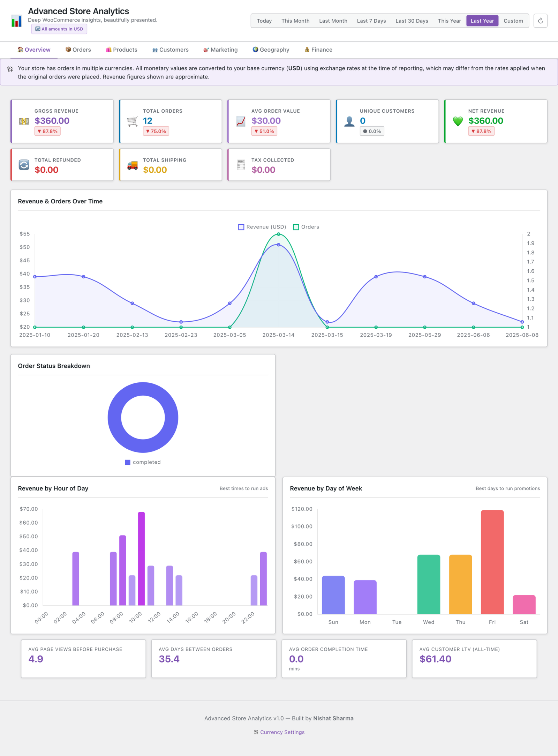This screenshot has width=558, height=756.
Task: Switch to the Products tab
Action: tap(122, 50)
